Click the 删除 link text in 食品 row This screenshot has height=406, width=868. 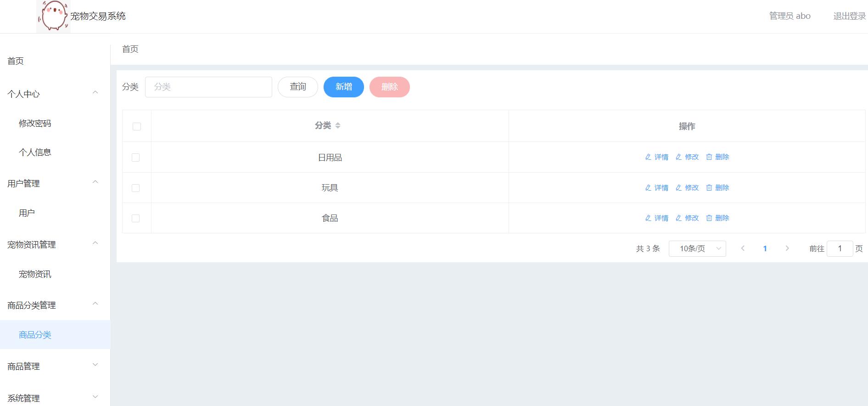722,218
